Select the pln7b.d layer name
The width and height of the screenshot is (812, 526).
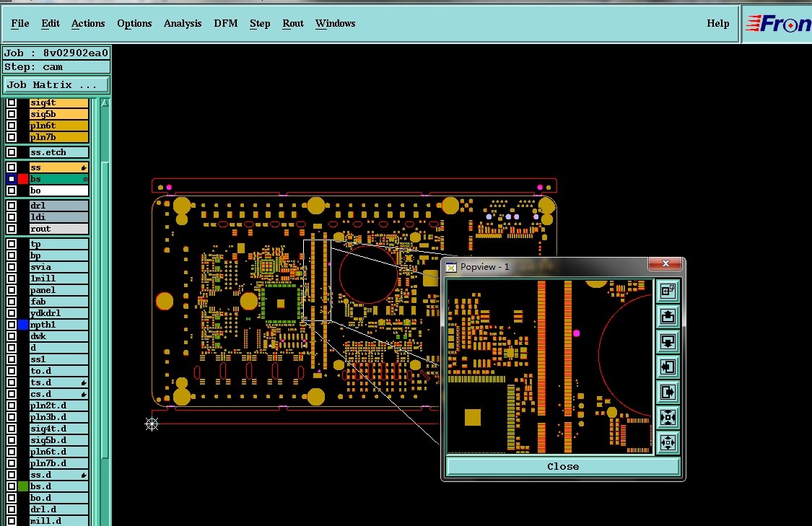58,463
